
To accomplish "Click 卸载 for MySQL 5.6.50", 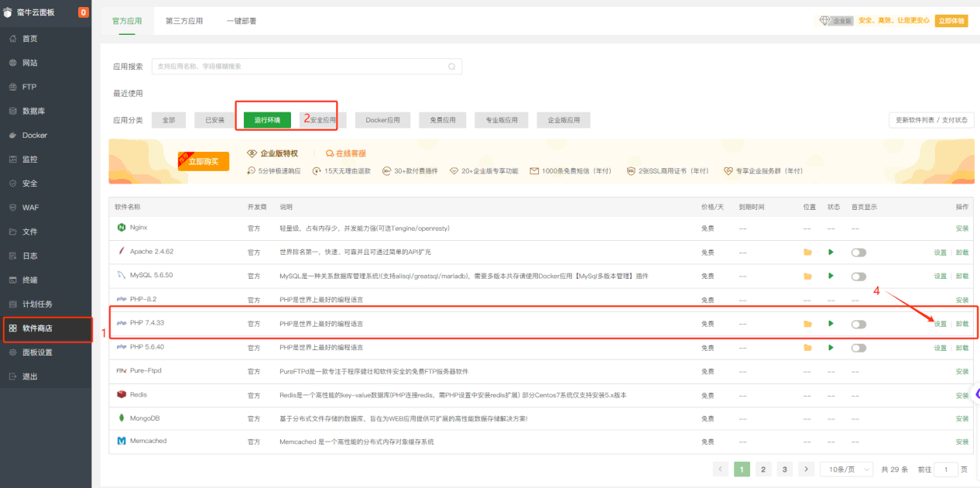I will click(x=962, y=277).
